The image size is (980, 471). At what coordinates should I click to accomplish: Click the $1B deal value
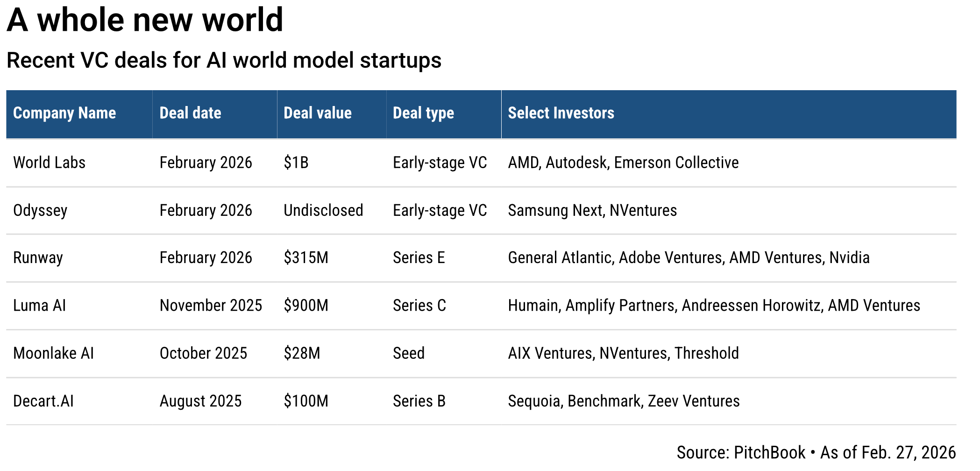(296, 163)
